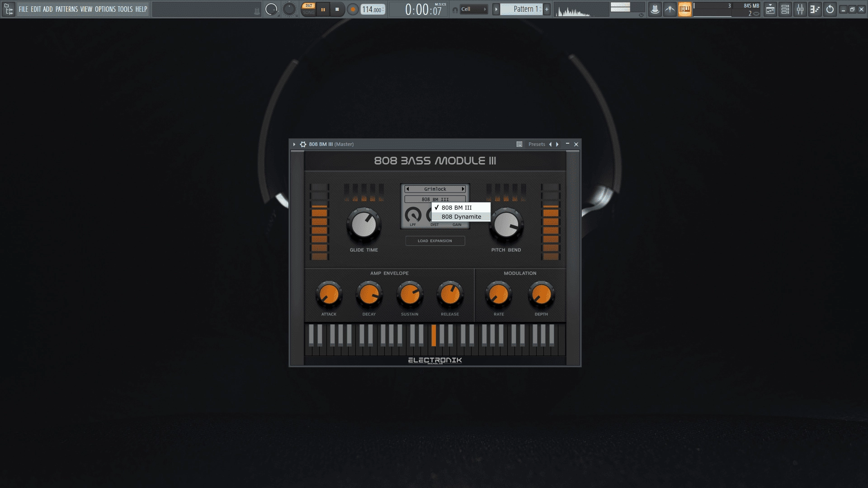Open the HELP menu
This screenshot has height=488, width=868.
coord(141,9)
